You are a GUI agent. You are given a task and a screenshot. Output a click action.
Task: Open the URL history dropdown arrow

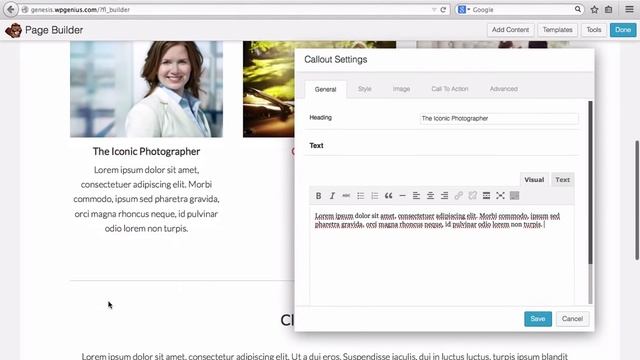(x=434, y=9)
